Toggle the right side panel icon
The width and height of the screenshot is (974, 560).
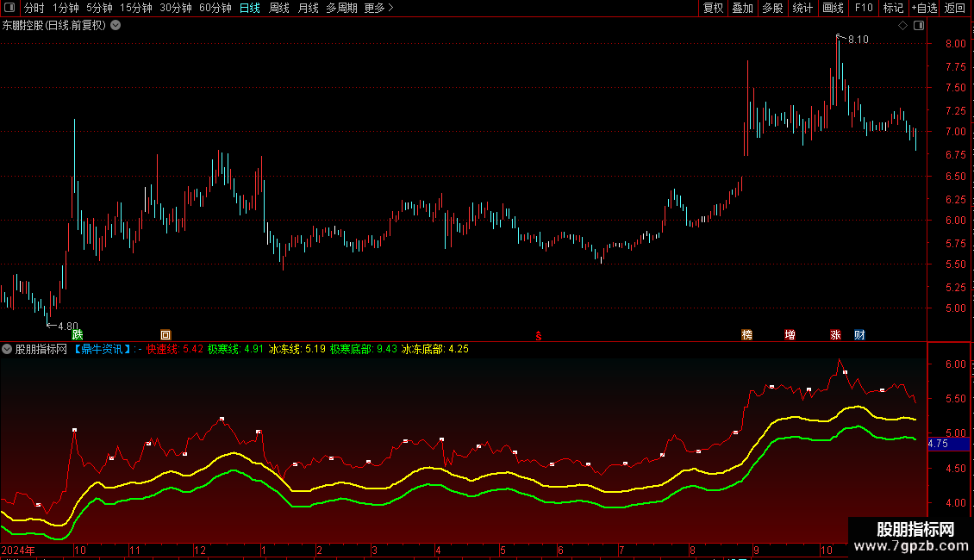[919, 26]
